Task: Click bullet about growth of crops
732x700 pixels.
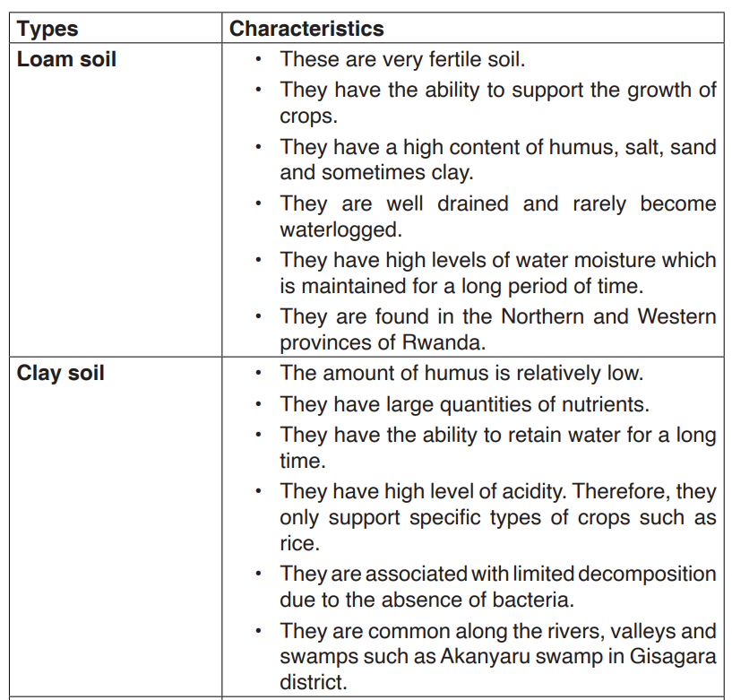Action: pyautogui.click(x=498, y=103)
